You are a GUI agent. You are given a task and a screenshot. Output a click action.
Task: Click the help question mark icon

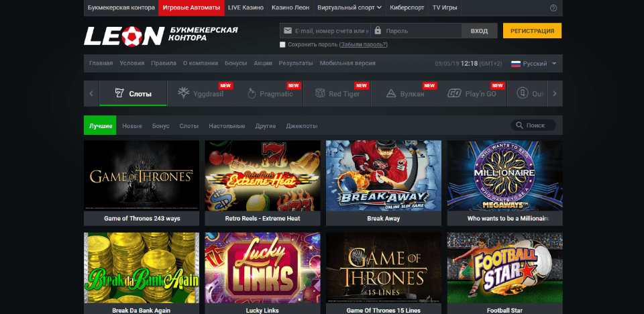coord(553,8)
